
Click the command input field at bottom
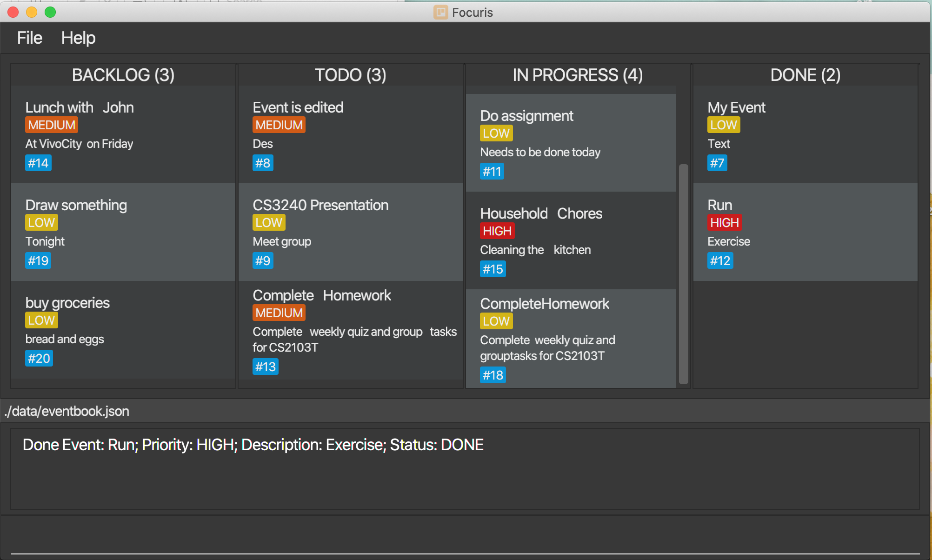[x=465, y=540]
